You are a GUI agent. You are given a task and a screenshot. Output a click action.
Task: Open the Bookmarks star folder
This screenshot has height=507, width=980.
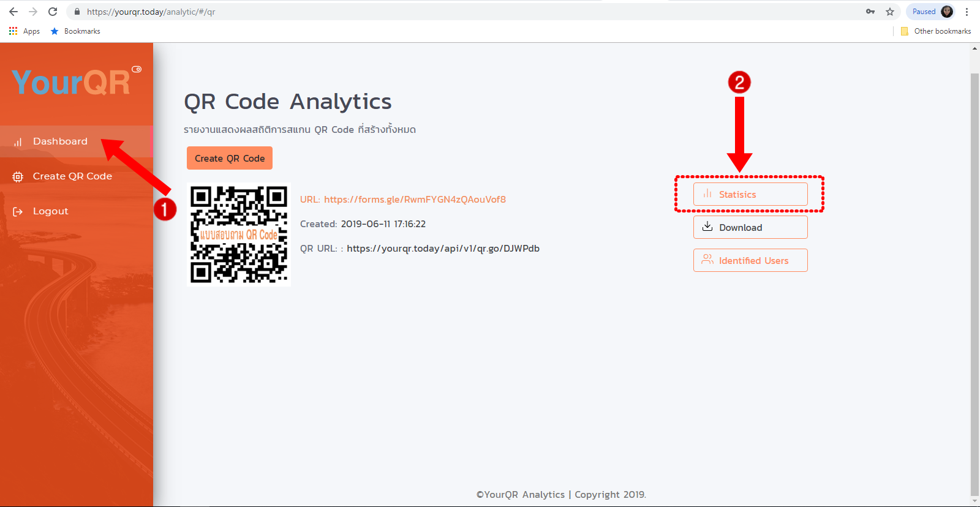point(75,31)
